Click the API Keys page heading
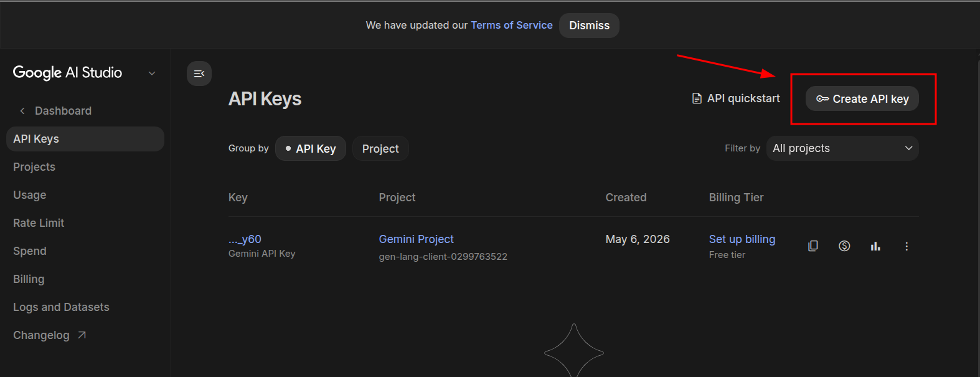The height and width of the screenshot is (377, 980). pyautogui.click(x=265, y=98)
